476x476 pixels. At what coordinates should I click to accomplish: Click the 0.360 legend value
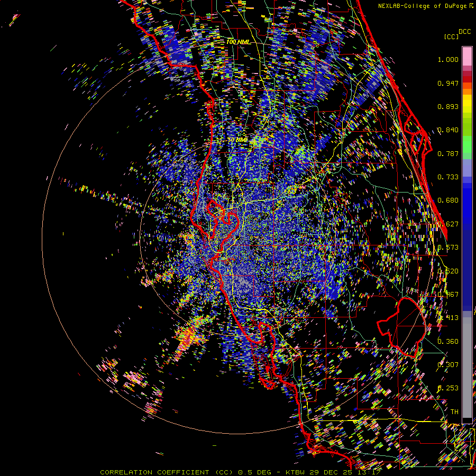[x=448, y=341]
